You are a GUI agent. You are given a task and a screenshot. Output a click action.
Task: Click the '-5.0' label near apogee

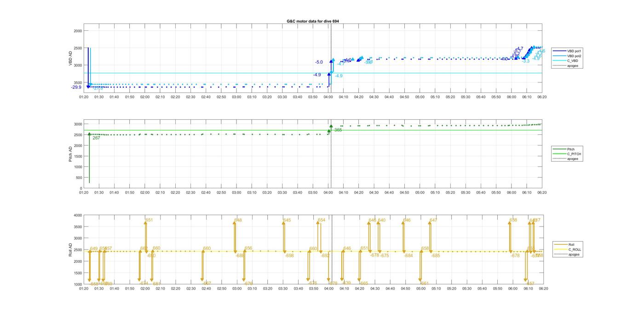[319, 62]
